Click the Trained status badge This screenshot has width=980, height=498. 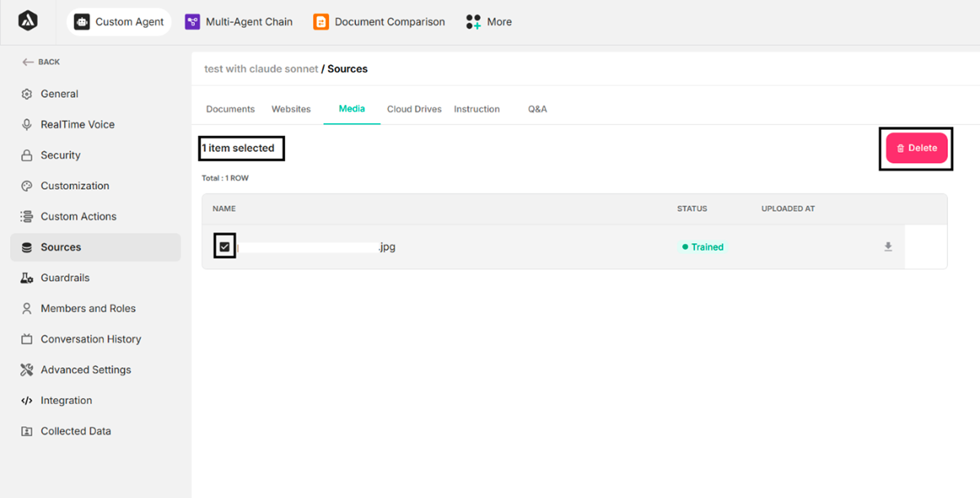coord(702,247)
